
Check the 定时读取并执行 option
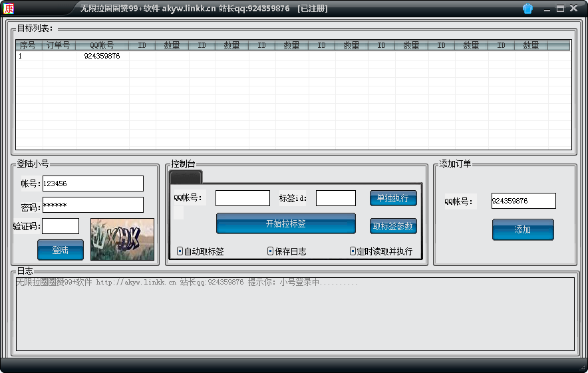pyautogui.click(x=353, y=251)
